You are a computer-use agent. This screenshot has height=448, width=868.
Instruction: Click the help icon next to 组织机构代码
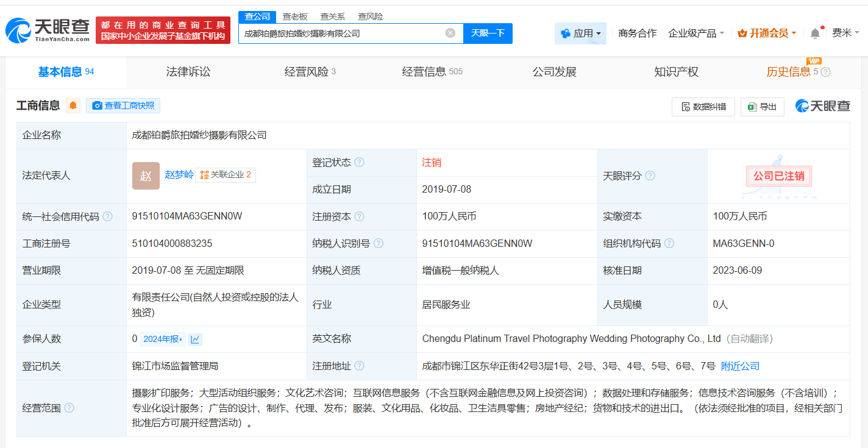[x=669, y=243]
